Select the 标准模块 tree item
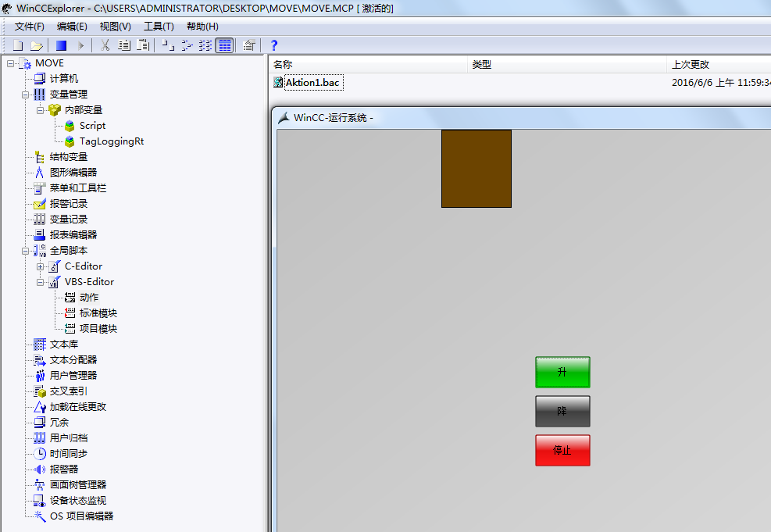771x532 pixels. 98,313
